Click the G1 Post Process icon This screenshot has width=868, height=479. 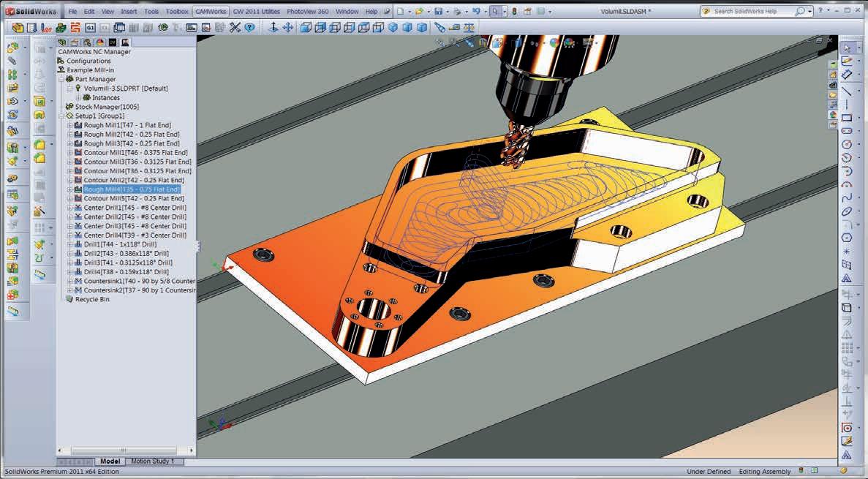pyautogui.click(x=90, y=27)
